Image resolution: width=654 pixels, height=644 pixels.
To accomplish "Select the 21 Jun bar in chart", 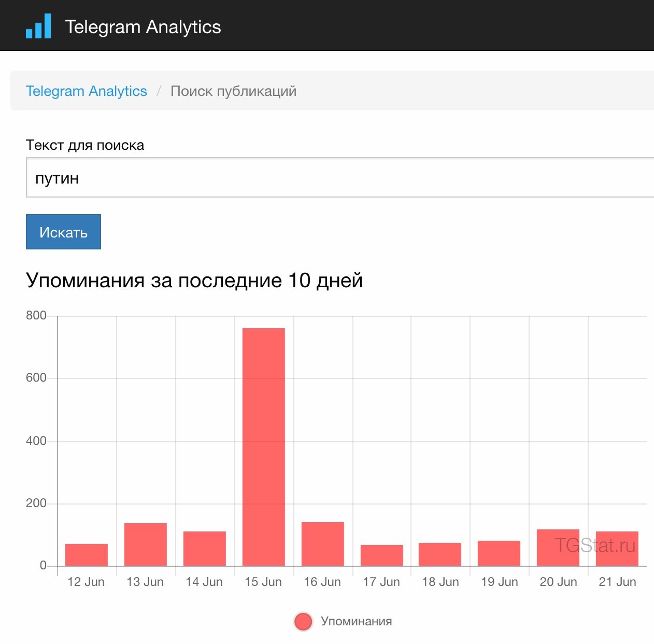I will pos(617,549).
